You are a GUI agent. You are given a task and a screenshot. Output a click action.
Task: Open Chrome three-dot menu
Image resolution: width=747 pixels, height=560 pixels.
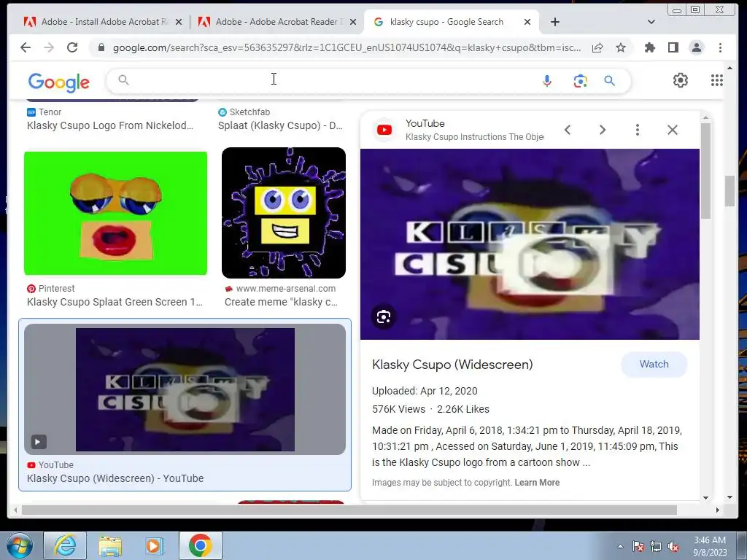point(720,47)
